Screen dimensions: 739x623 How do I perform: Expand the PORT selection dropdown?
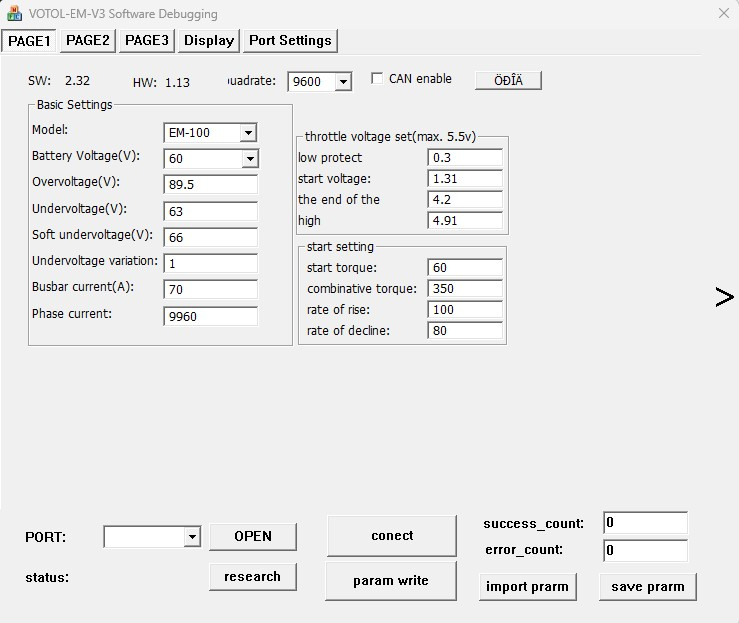pyautogui.click(x=192, y=537)
